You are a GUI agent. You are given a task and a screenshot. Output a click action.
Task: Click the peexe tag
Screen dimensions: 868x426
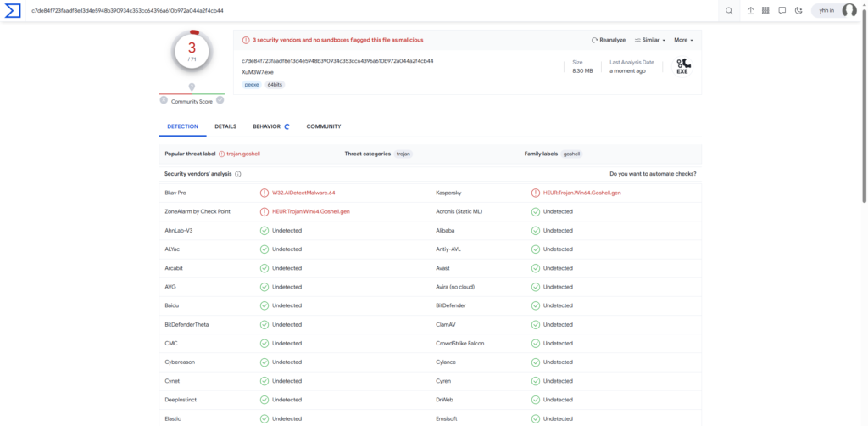pos(252,85)
